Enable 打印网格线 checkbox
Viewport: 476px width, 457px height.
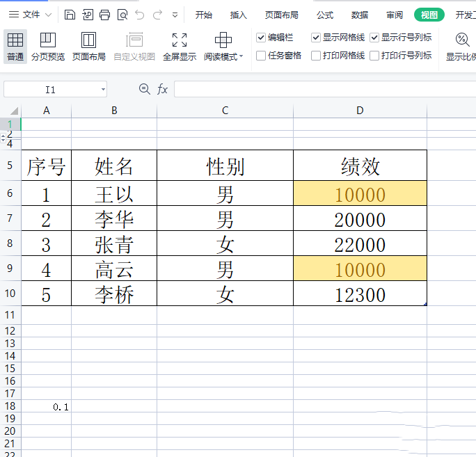pos(316,56)
